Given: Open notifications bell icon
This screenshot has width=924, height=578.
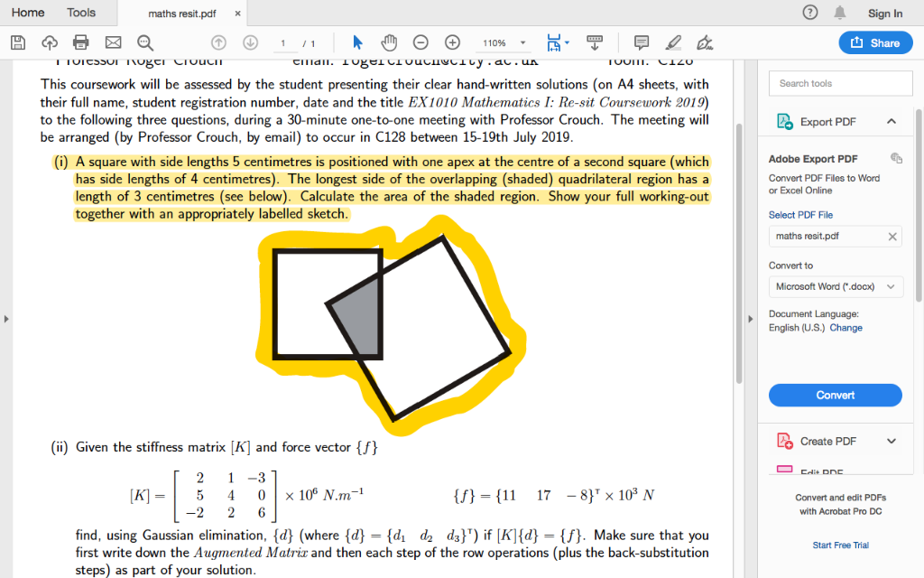Looking at the screenshot, I should tap(840, 13).
